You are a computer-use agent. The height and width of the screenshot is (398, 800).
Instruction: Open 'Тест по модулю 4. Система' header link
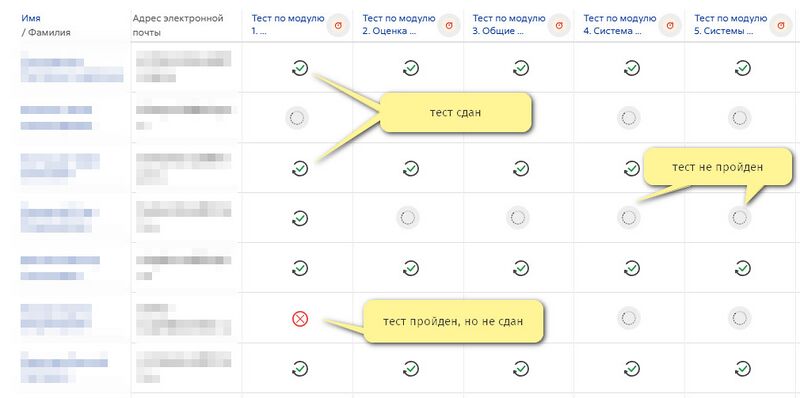click(619, 24)
